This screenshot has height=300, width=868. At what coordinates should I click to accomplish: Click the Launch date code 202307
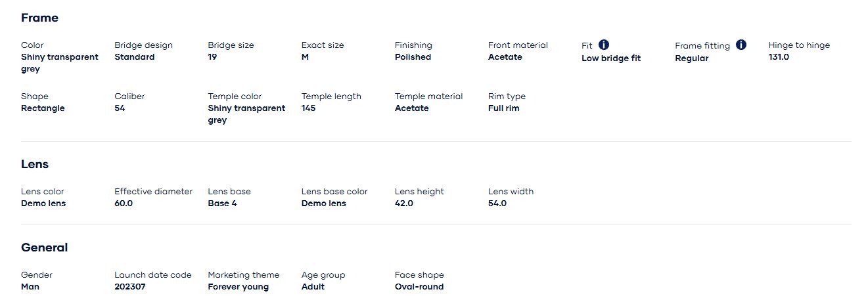tap(131, 287)
